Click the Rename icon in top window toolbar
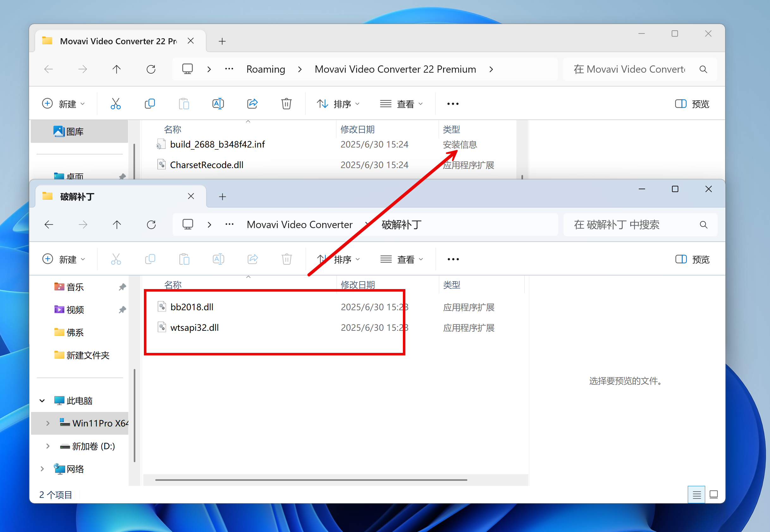770x532 pixels. tap(218, 104)
